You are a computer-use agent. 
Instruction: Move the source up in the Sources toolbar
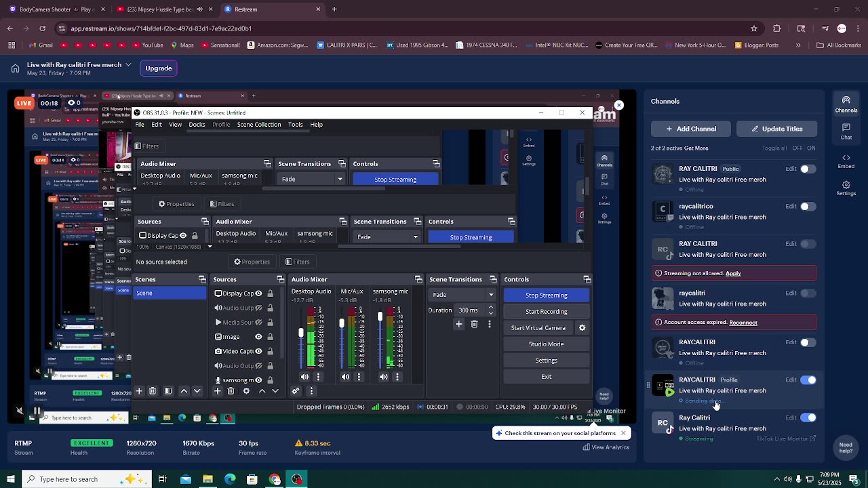pyautogui.click(x=262, y=391)
